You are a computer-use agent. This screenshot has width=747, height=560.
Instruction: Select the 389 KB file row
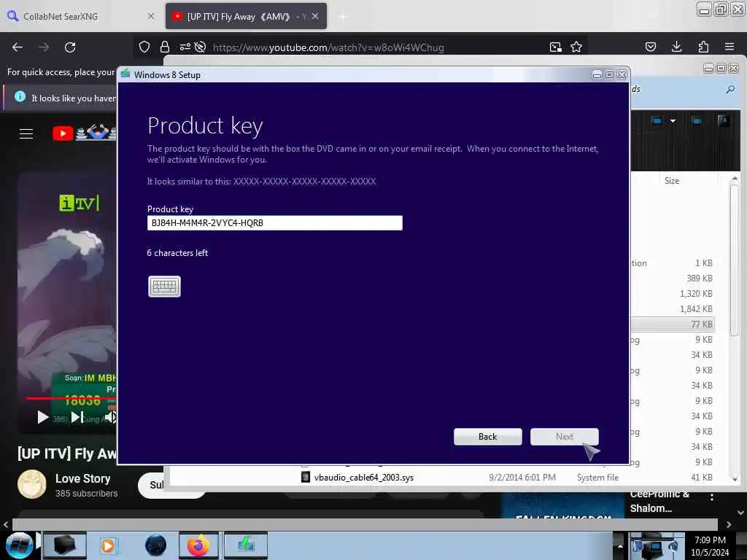(673, 278)
